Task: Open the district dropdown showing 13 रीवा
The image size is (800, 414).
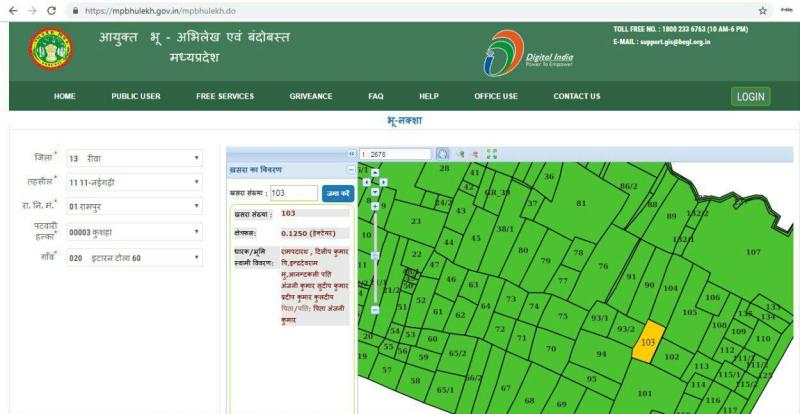Action: [134, 158]
